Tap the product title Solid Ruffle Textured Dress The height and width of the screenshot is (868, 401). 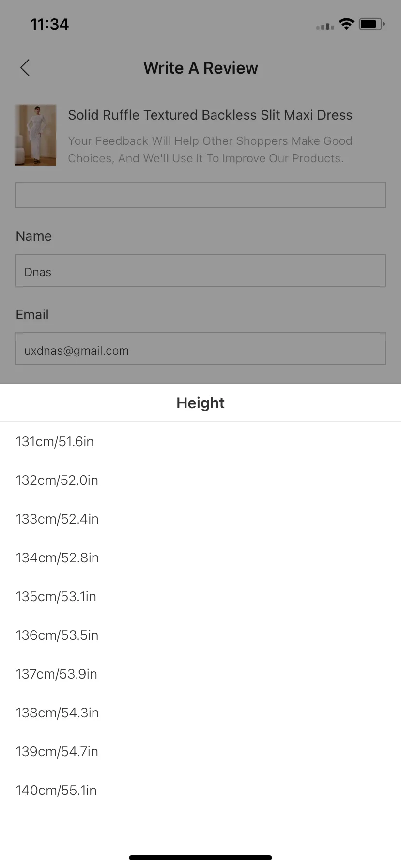[210, 115]
